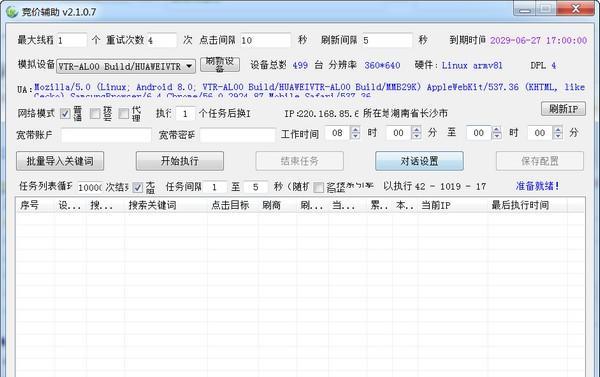Click the 序号 column header
The height and width of the screenshot is (377, 600).
35,205
